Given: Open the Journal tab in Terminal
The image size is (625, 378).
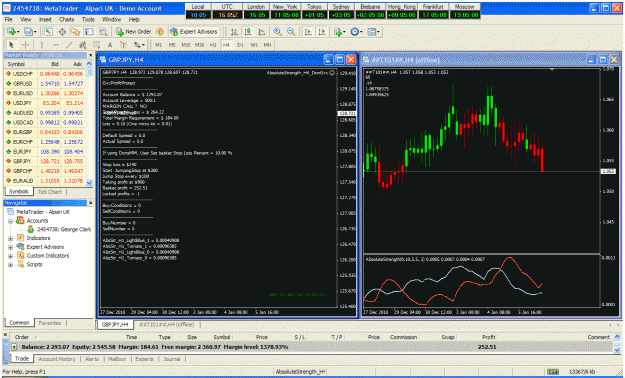Looking at the screenshot, I should (171, 359).
